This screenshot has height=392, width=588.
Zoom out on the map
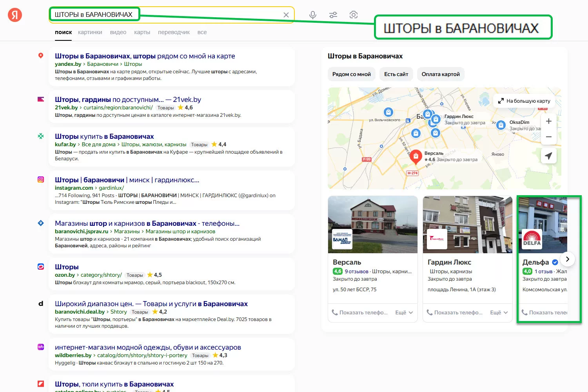(548, 137)
